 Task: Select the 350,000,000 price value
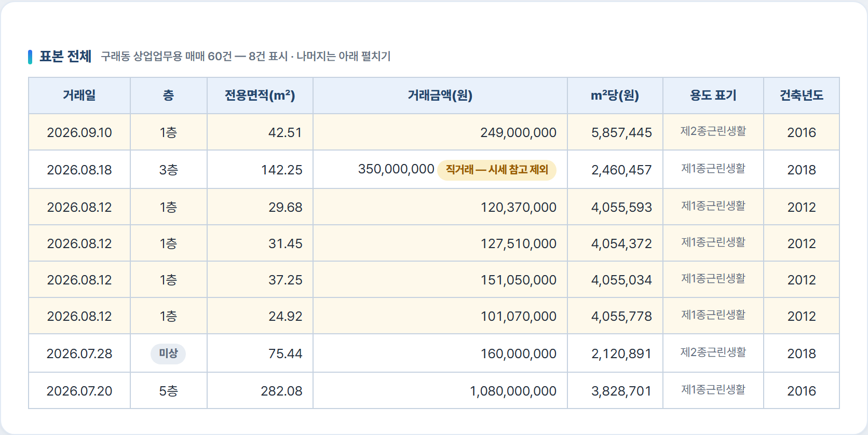(x=396, y=169)
